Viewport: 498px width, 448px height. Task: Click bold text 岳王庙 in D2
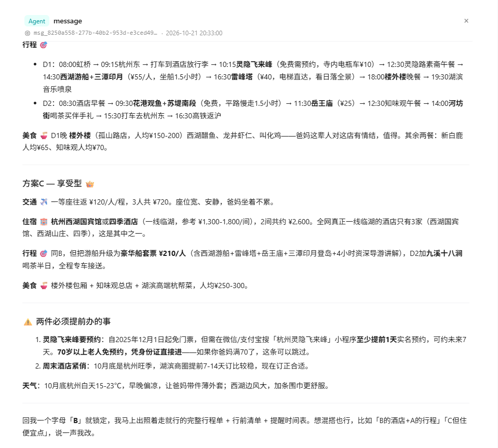[x=322, y=103]
